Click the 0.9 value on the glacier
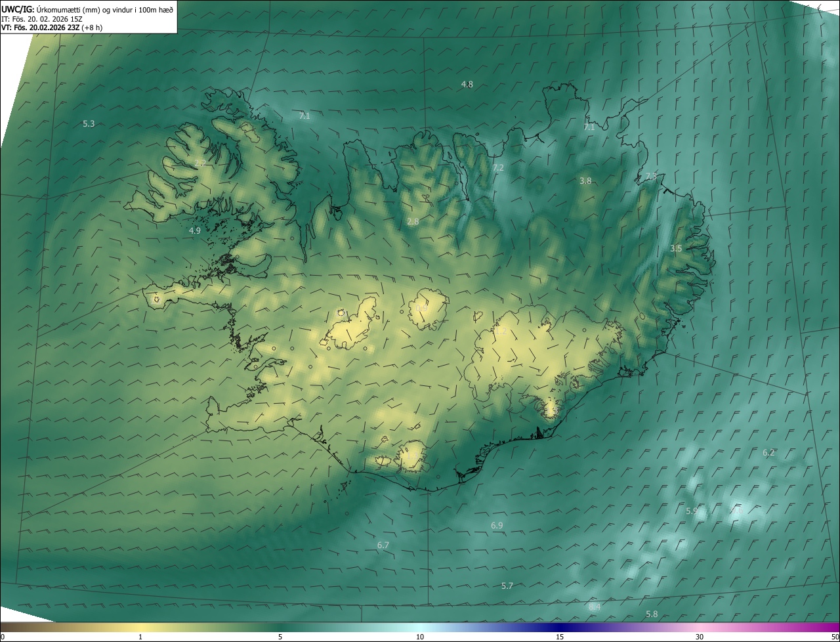The image size is (840, 642). [x=421, y=308]
